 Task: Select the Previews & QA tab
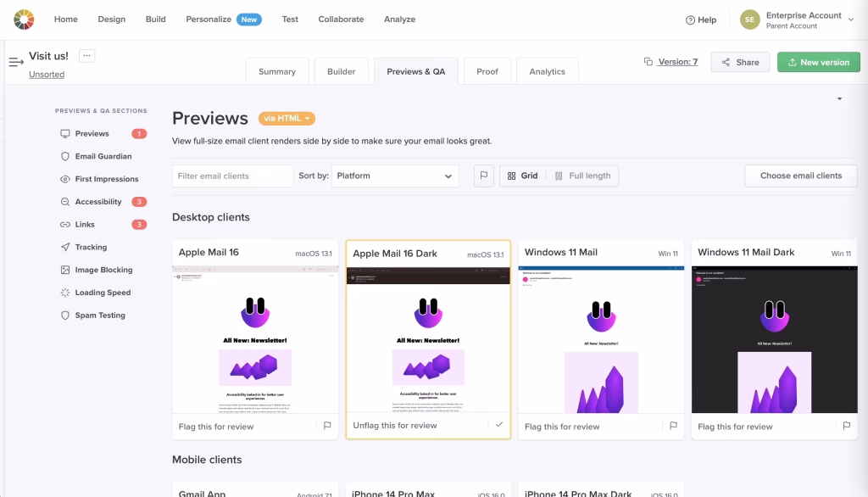(415, 71)
